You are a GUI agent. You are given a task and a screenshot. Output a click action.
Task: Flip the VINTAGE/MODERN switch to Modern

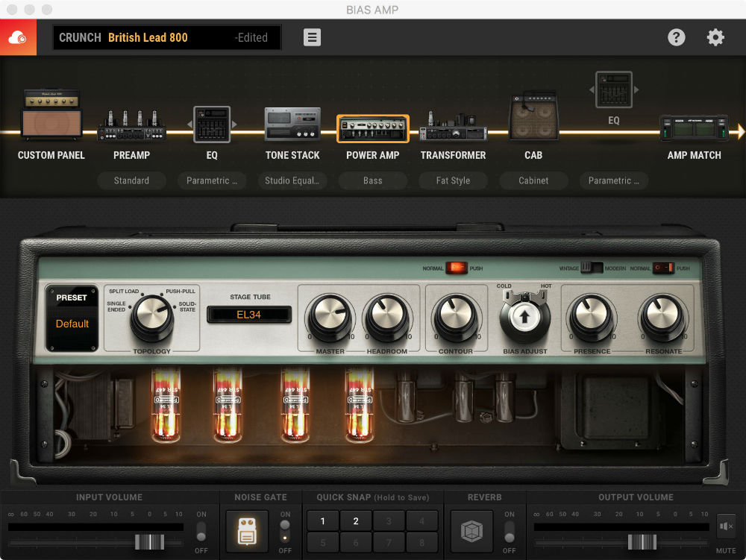(597, 266)
